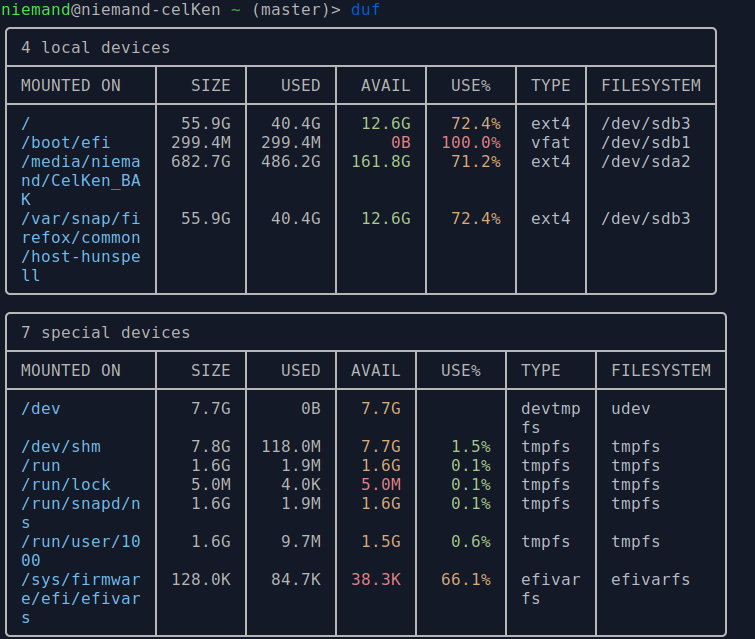Click the /dev/sda2 filesystem entry

click(646, 162)
